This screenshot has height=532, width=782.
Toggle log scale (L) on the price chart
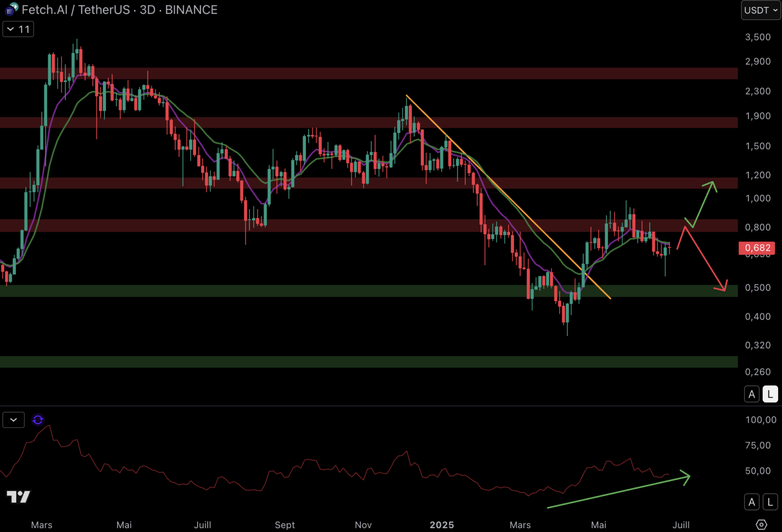coord(770,394)
